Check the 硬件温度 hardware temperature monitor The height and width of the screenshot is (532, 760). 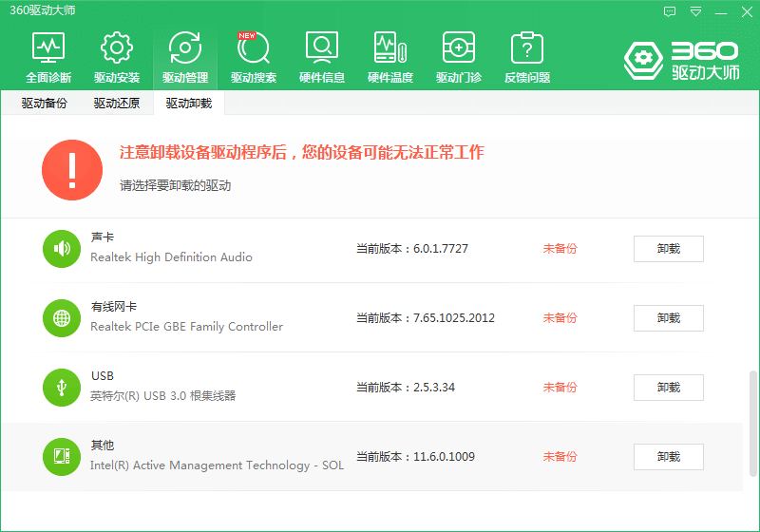390,57
